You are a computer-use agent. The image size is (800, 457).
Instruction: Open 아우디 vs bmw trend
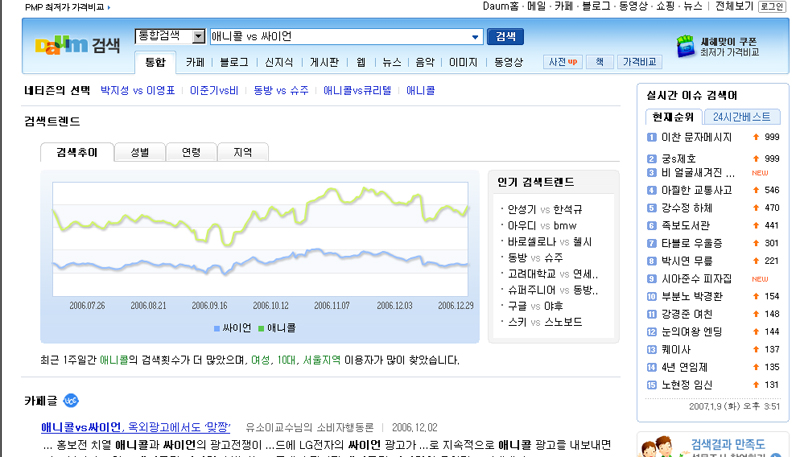[x=542, y=225]
